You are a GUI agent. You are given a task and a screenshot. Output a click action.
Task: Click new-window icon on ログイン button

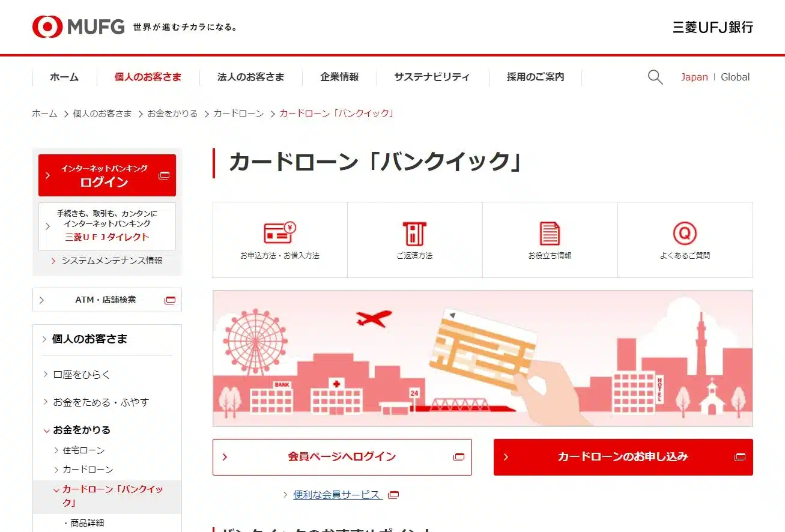pos(164,175)
